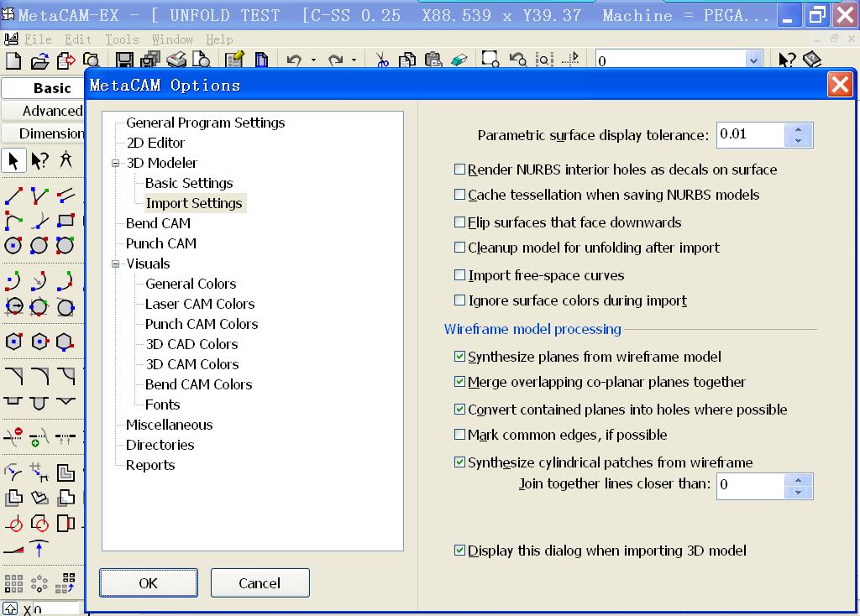The width and height of the screenshot is (860, 616).
Task: Increase Parametric surface display tolerance value
Action: pos(798,129)
